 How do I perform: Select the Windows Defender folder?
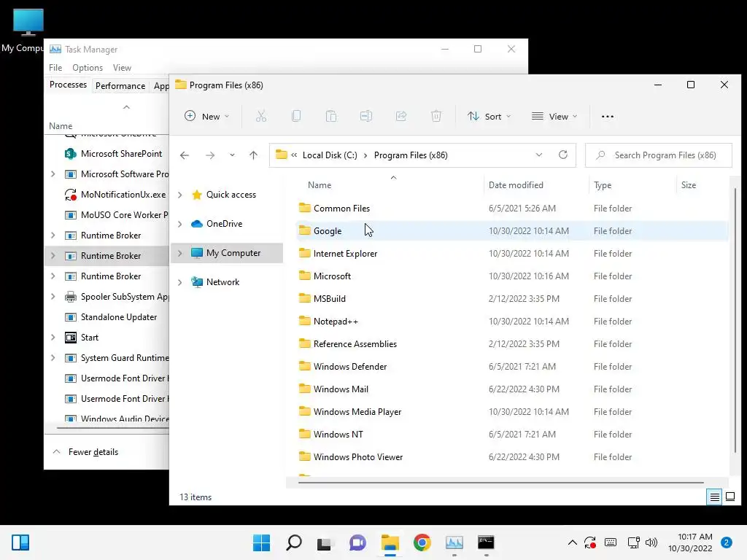[511, 367]
